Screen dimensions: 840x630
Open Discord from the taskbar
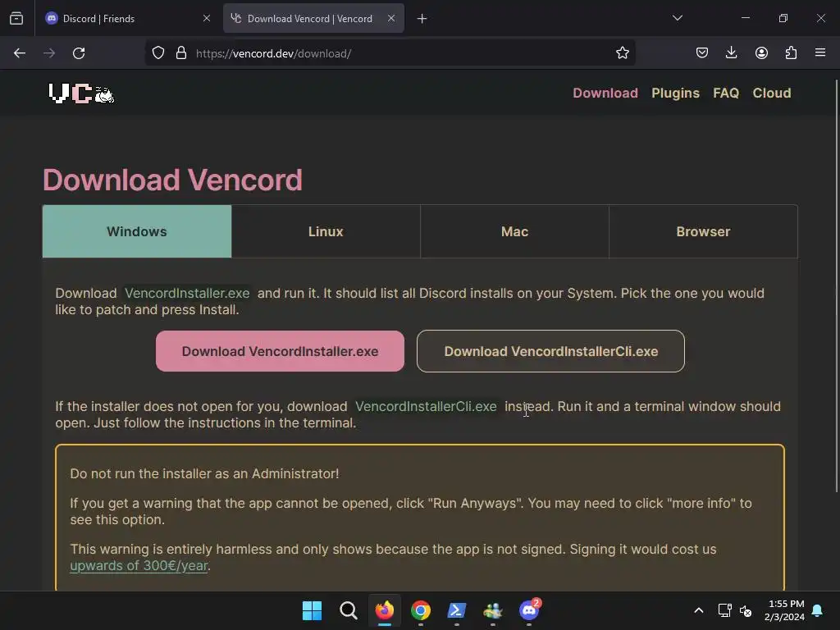tap(529, 610)
